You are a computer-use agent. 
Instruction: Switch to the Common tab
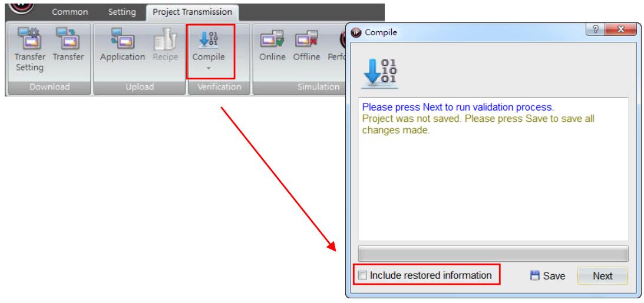[x=70, y=12]
